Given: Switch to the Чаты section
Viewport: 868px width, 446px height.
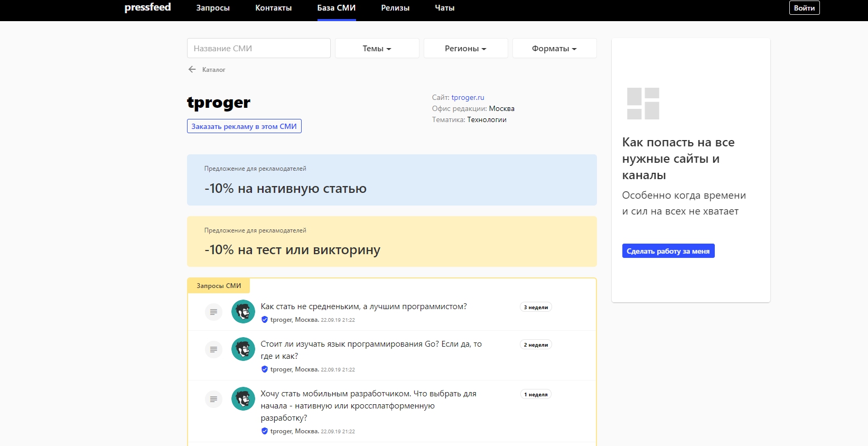Looking at the screenshot, I should [444, 8].
